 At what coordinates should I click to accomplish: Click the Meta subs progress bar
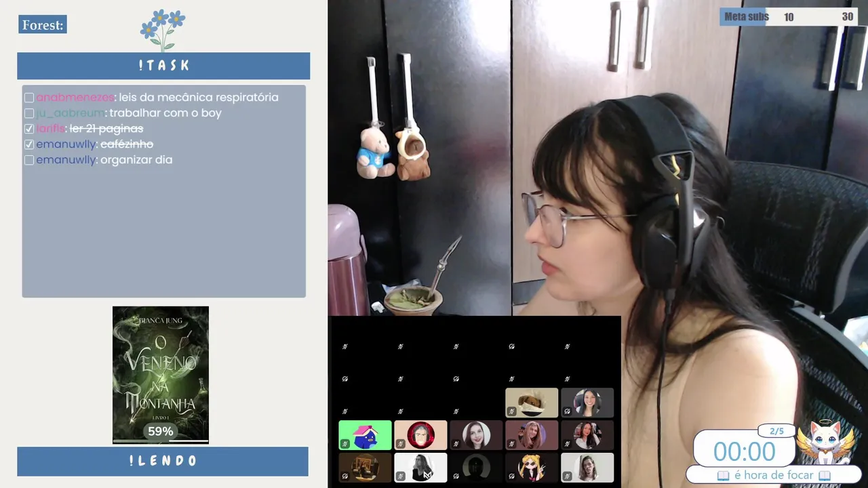point(788,17)
